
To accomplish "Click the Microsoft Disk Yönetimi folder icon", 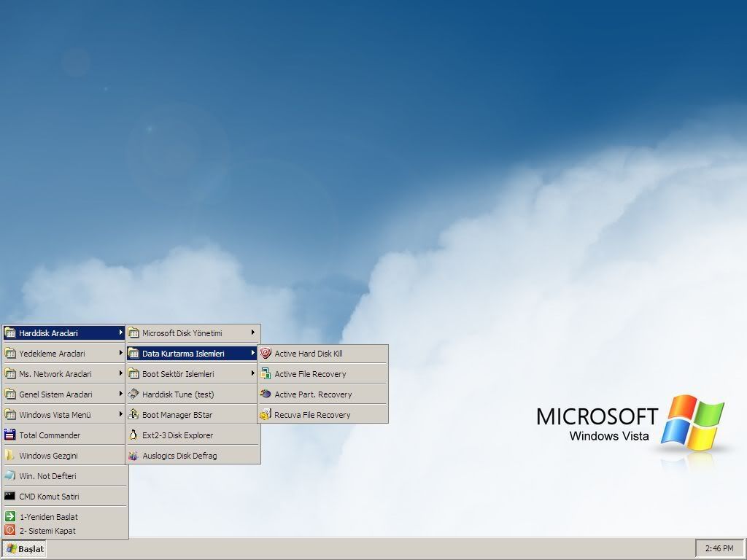I will pos(133,332).
